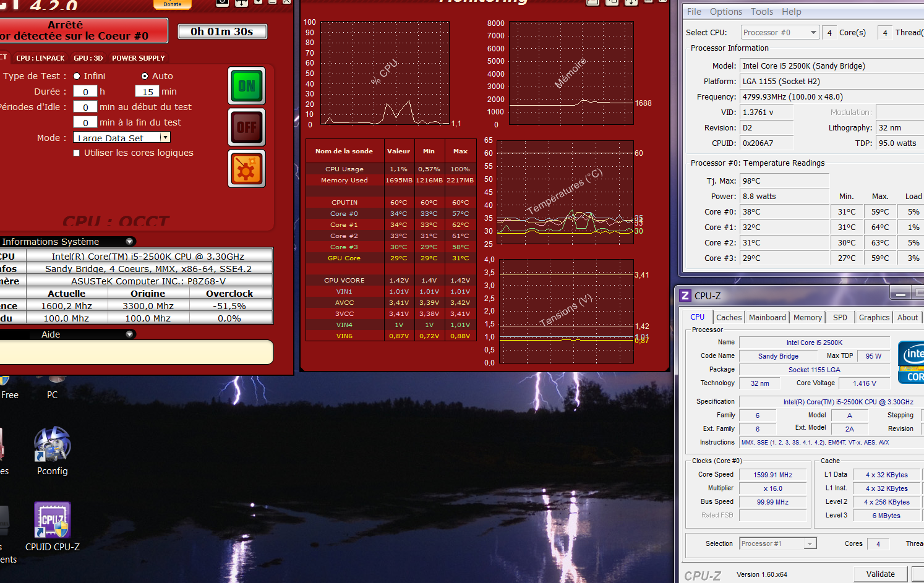924x583 pixels.
Task: Collapse the Aide section
Action: click(x=129, y=334)
